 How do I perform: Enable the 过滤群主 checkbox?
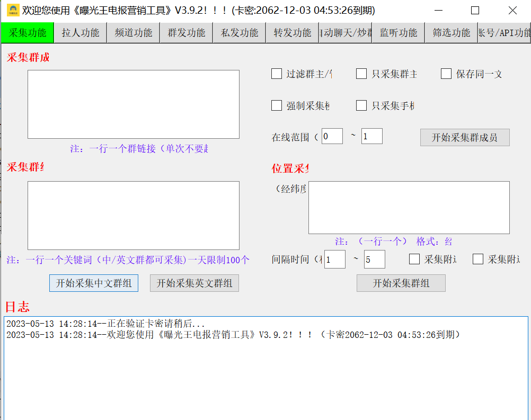[276, 74]
